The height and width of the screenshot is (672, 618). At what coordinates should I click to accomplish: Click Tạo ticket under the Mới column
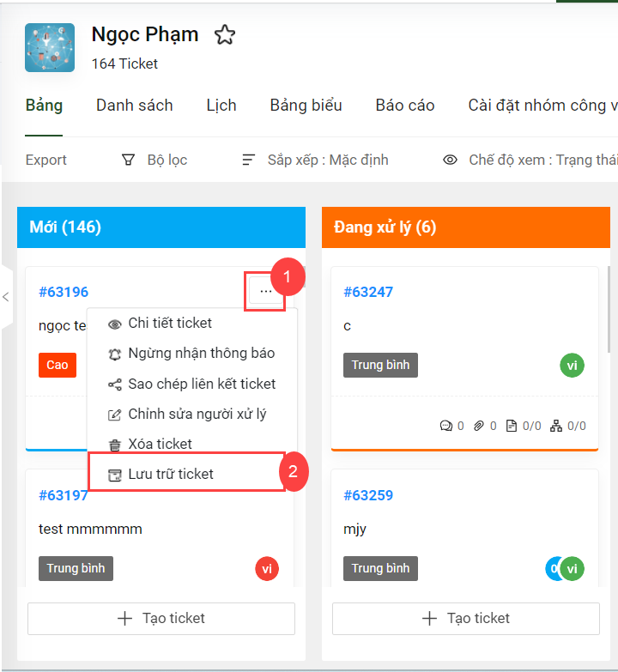pyautogui.click(x=161, y=619)
